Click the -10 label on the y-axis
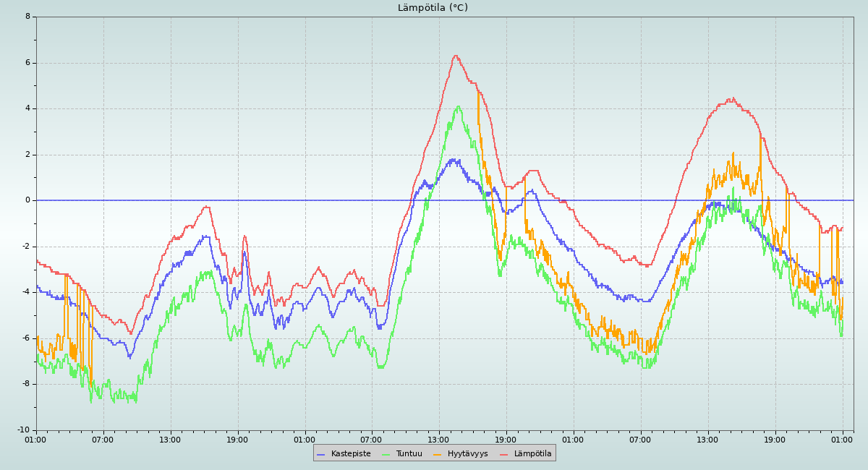Screen dimensions: 868x470 coord(23,430)
